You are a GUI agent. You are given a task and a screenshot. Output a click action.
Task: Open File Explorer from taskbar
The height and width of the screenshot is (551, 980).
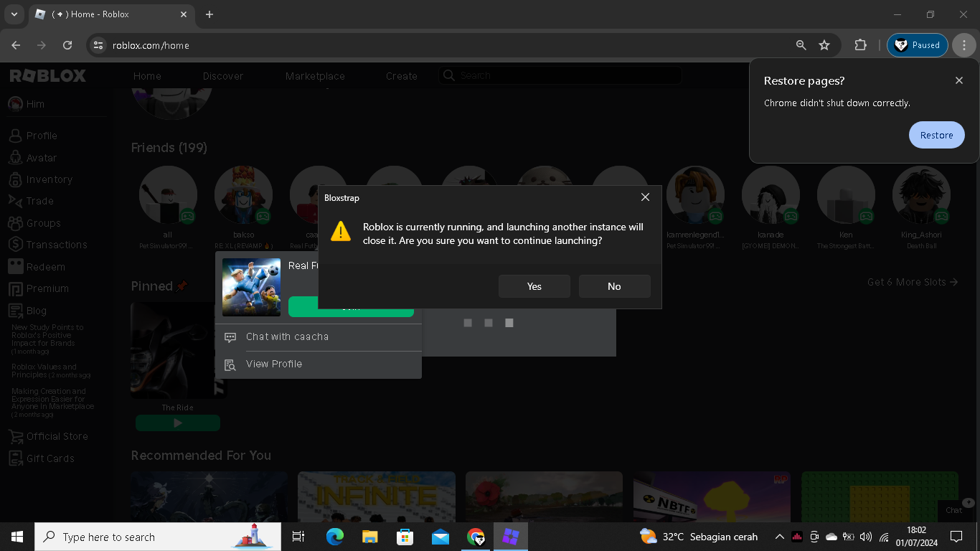[x=370, y=537]
